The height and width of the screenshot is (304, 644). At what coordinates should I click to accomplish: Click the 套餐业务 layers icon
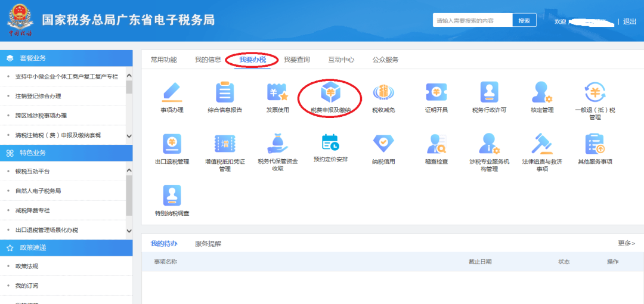[x=10, y=58]
